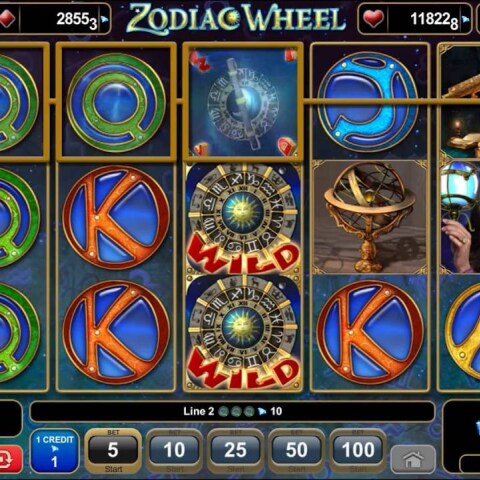This screenshot has width=480, height=480.
Task: Change the 1 credit denomination
Action: point(55,451)
